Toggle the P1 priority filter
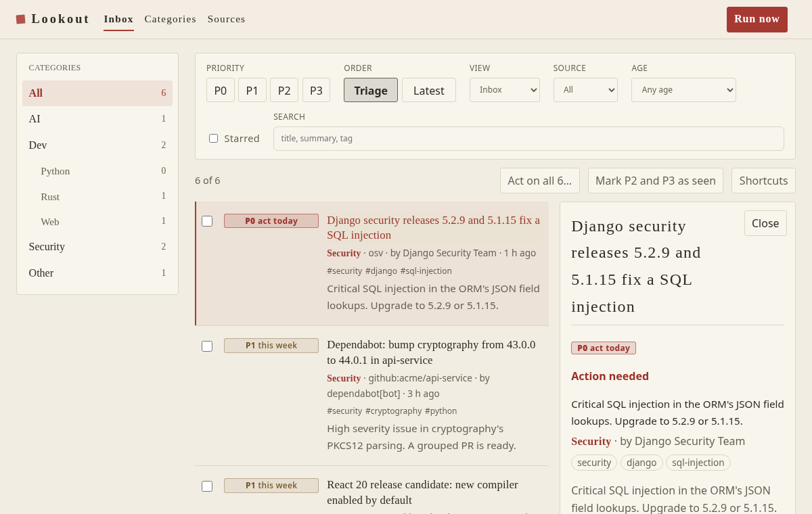812x514 pixels. coord(252,90)
